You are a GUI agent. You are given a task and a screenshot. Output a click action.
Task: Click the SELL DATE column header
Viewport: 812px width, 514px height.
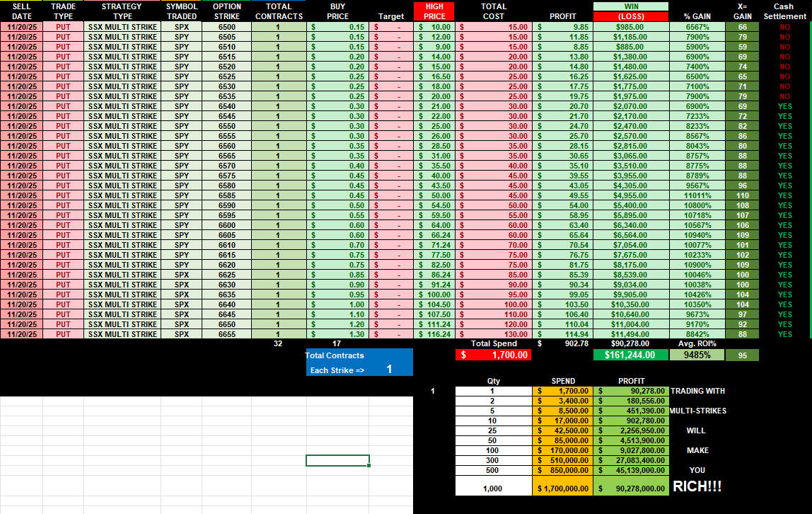click(x=21, y=11)
